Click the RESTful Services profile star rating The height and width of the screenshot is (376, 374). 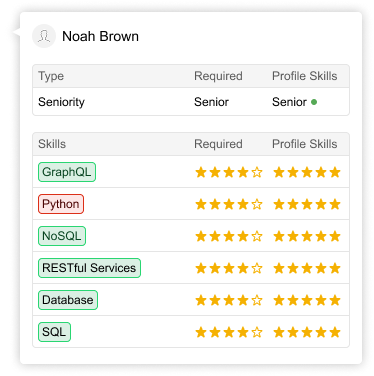pyautogui.click(x=307, y=268)
